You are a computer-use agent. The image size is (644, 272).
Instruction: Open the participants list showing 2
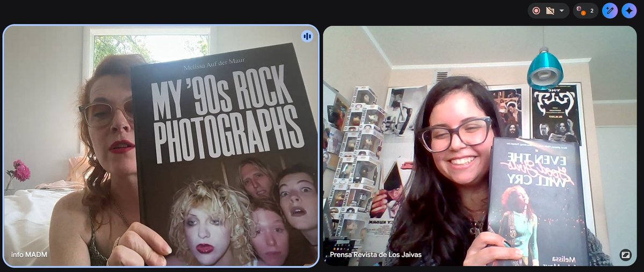coord(585,11)
